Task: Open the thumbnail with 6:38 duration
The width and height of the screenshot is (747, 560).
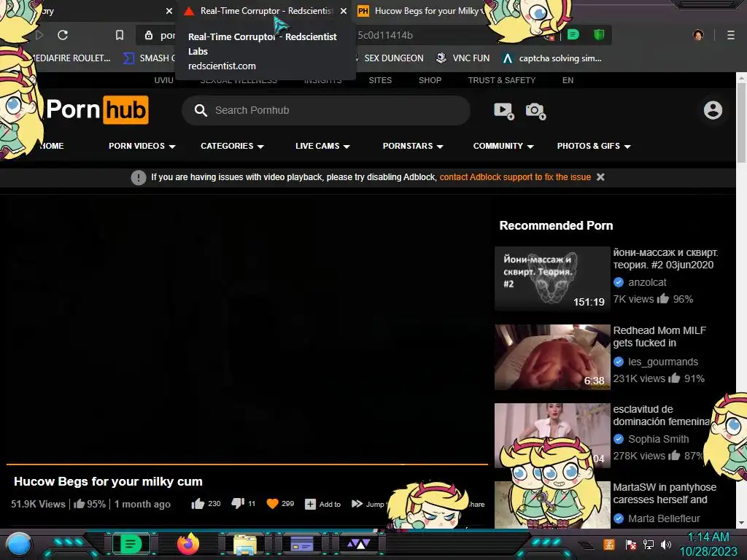Action: coord(552,357)
